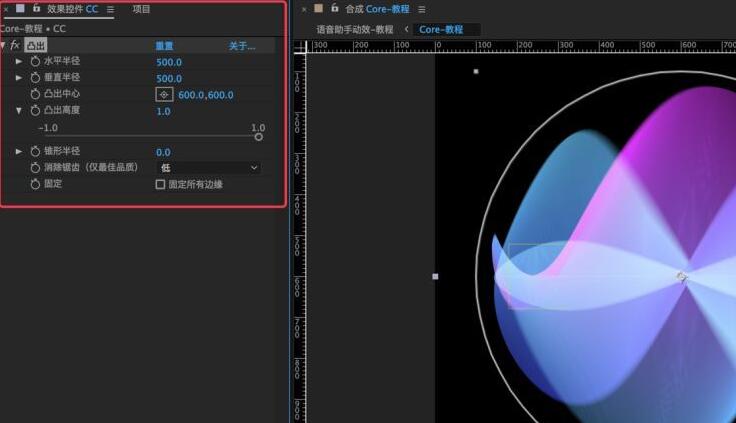Click the 锥形半径 value 0.0
736x423 pixels.
(163, 152)
